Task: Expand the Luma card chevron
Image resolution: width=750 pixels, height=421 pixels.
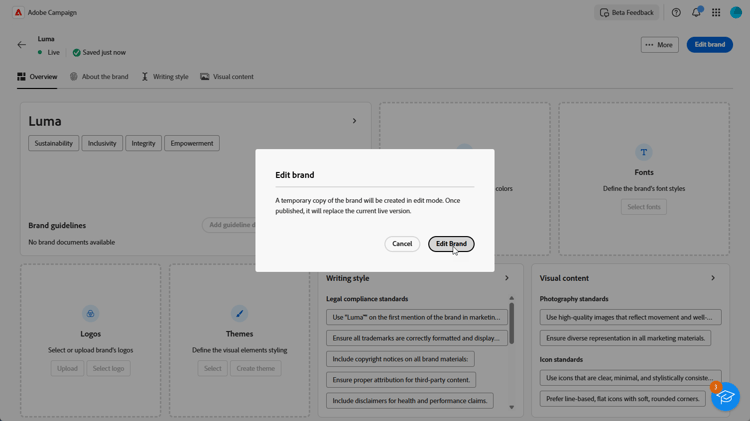Action: [x=354, y=121]
